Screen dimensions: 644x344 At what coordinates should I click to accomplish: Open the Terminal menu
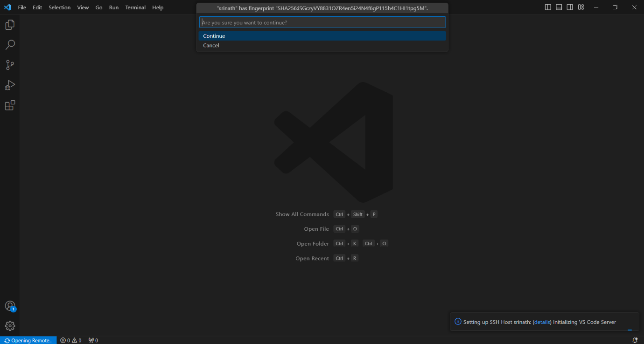click(135, 7)
